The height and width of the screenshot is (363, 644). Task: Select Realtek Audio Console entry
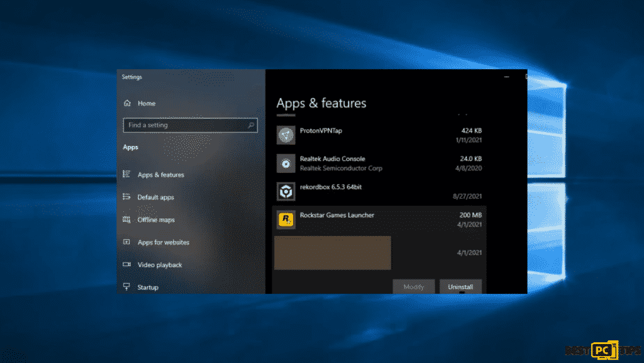tap(332, 159)
